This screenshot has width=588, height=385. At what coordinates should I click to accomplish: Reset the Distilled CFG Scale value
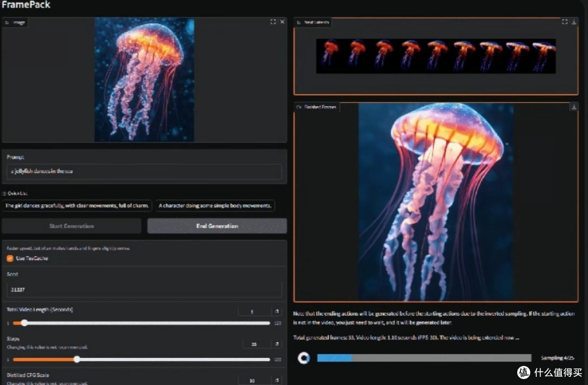pos(277,380)
